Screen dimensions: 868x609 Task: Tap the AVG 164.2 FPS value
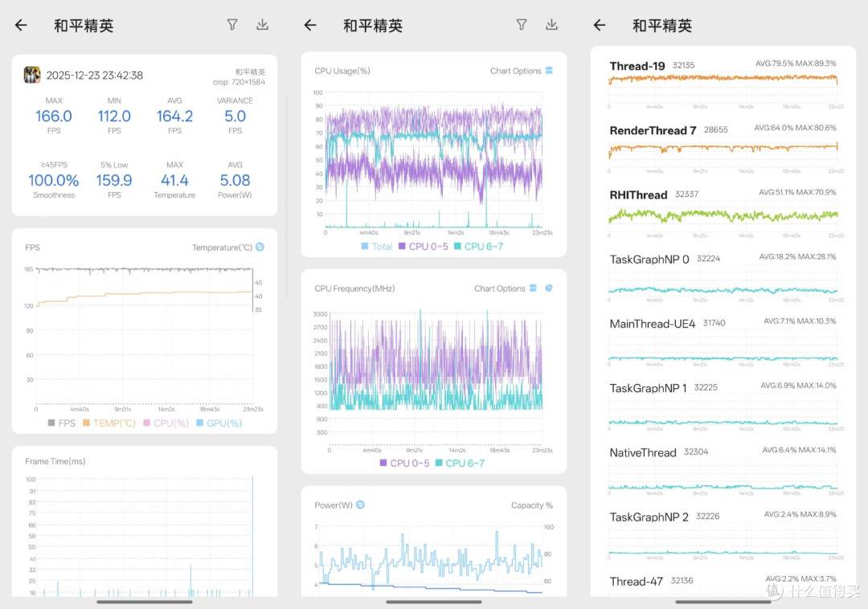(x=174, y=116)
